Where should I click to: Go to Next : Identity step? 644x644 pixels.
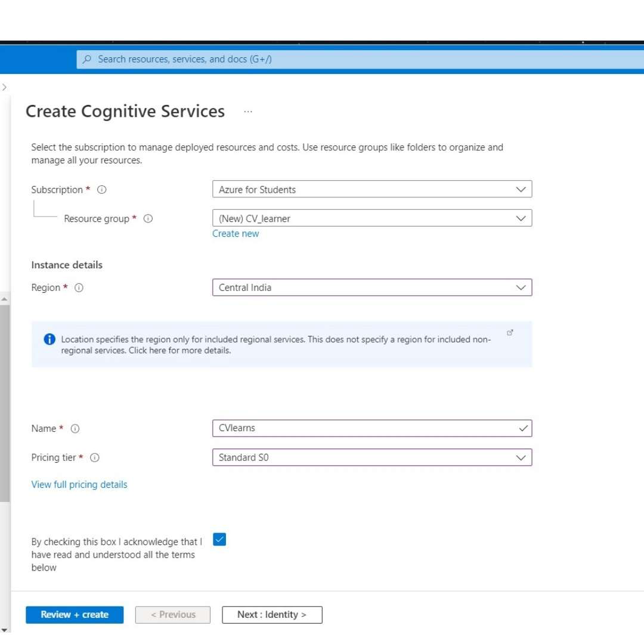[272, 615]
